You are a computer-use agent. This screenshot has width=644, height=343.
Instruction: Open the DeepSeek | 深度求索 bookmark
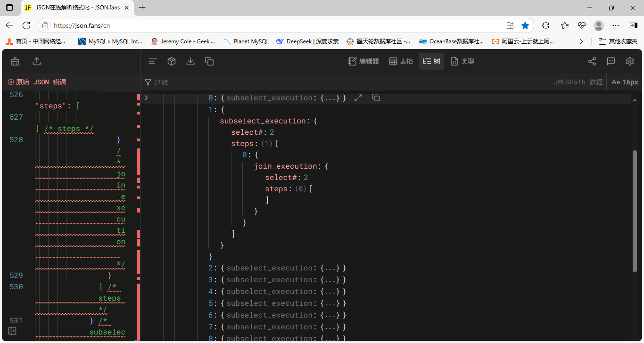(307, 41)
